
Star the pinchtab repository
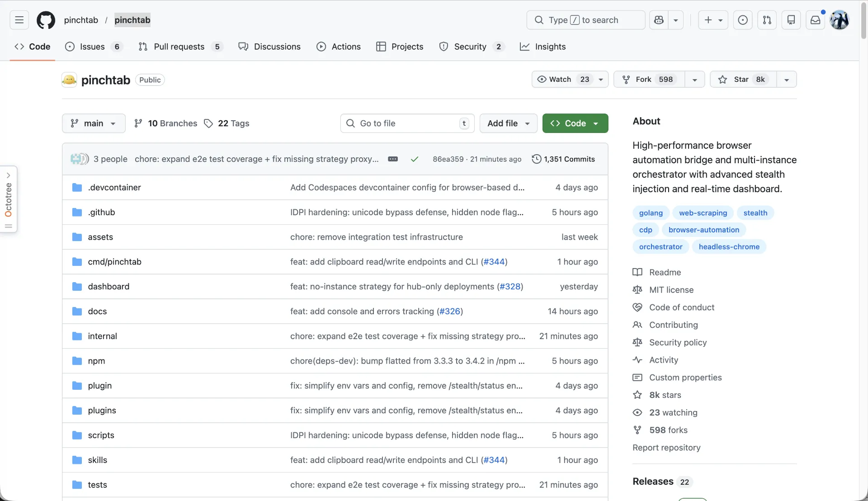pyautogui.click(x=742, y=80)
